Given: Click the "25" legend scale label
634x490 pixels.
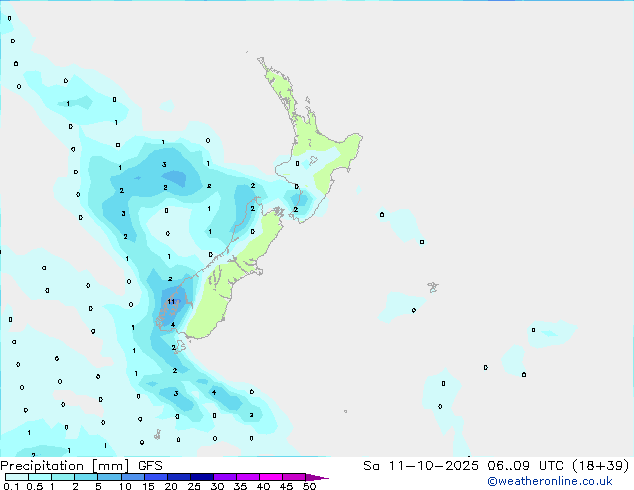Looking at the screenshot, I should pos(194,486).
